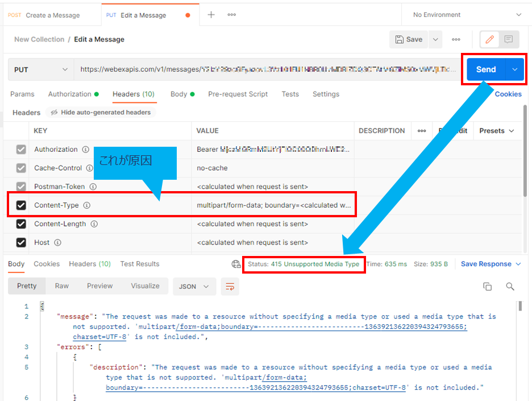Viewport: 532px width, 401px height.
Task: Open the PUT method dropdown
Action: click(40, 69)
